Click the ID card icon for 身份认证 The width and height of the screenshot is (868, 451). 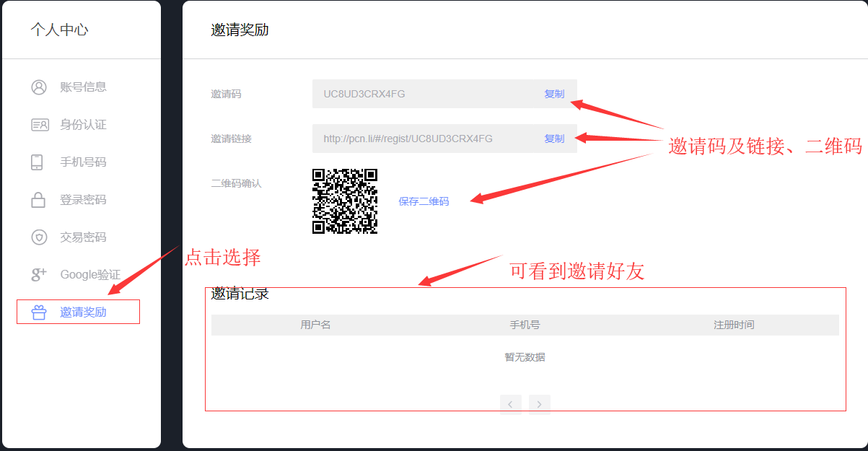pyautogui.click(x=39, y=125)
